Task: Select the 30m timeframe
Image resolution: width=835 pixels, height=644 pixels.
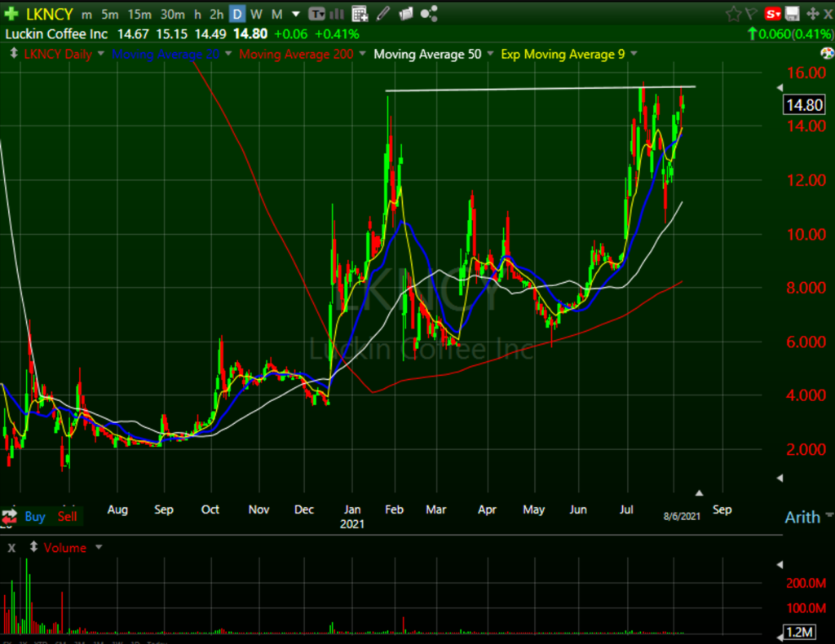Action: pos(173,15)
